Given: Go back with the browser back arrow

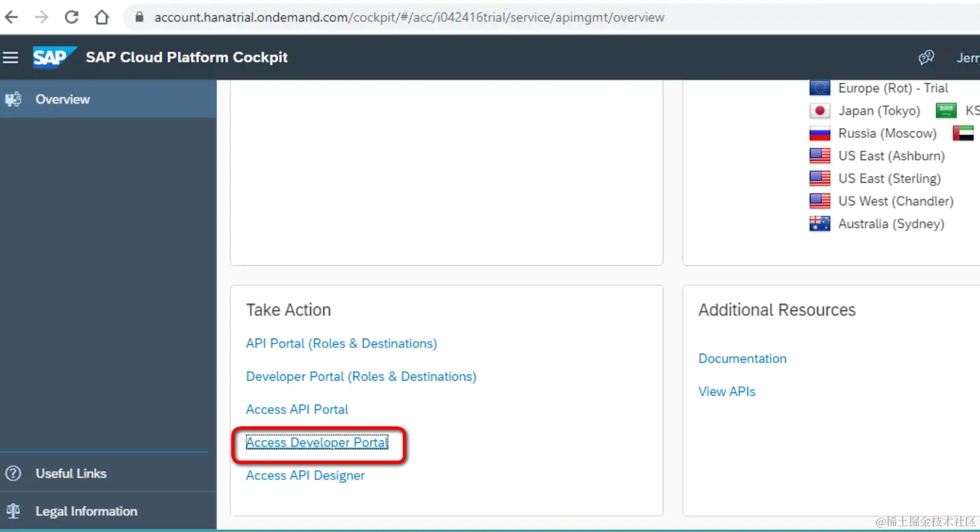Looking at the screenshot, I should point(11,17).
